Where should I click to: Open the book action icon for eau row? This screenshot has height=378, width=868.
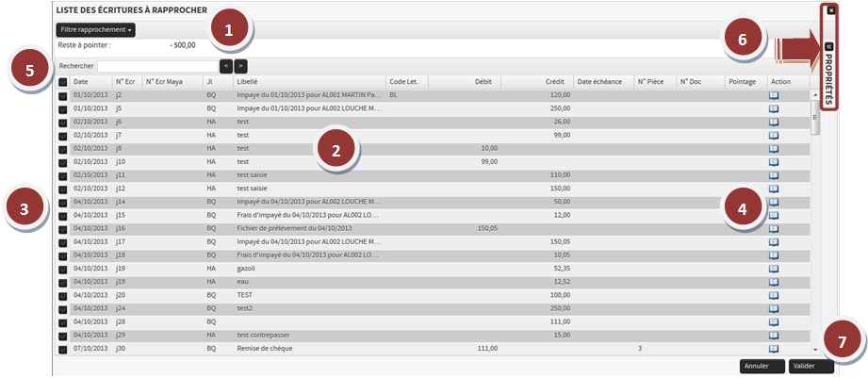point(774,282)
